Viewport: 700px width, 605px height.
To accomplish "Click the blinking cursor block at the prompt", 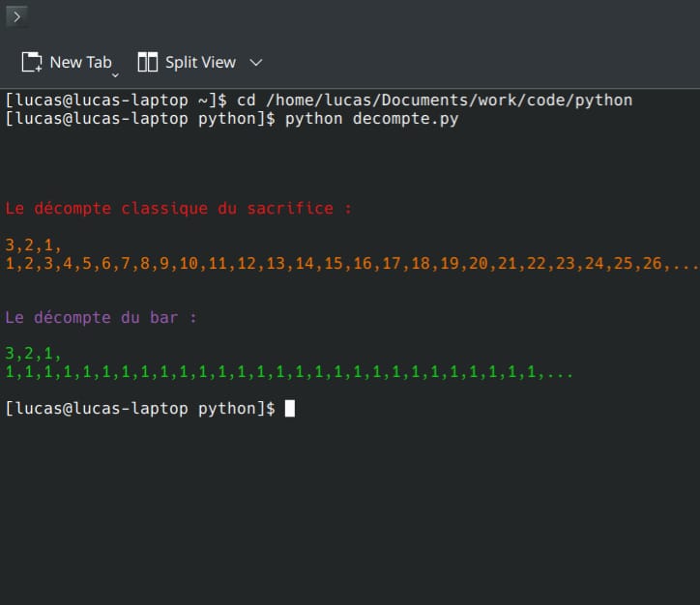I will coord(290,408).
